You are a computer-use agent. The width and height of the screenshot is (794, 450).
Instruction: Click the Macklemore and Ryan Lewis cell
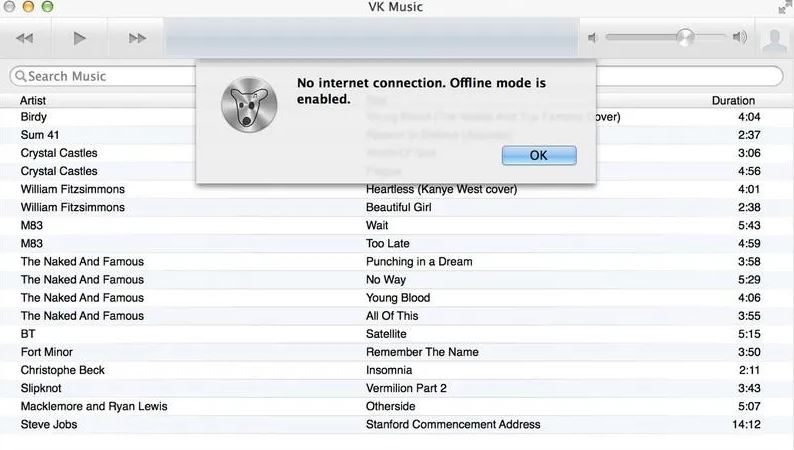pos(94,406)
